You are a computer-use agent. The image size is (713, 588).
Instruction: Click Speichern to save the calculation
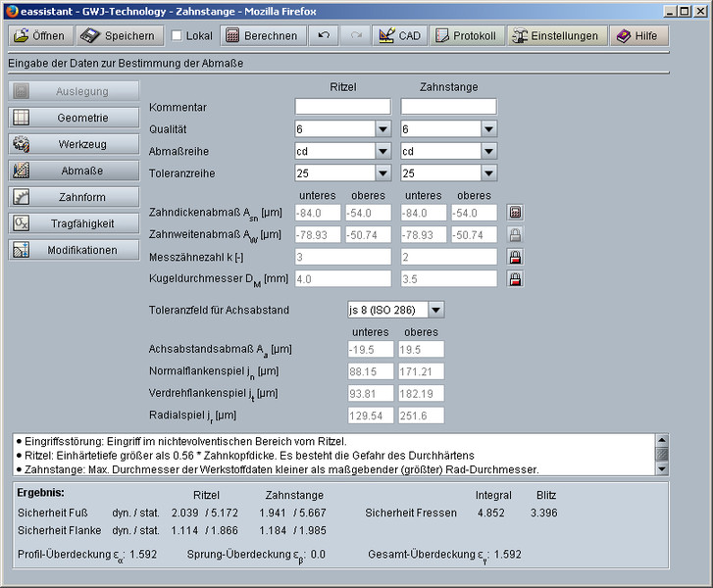coord(117,36)
